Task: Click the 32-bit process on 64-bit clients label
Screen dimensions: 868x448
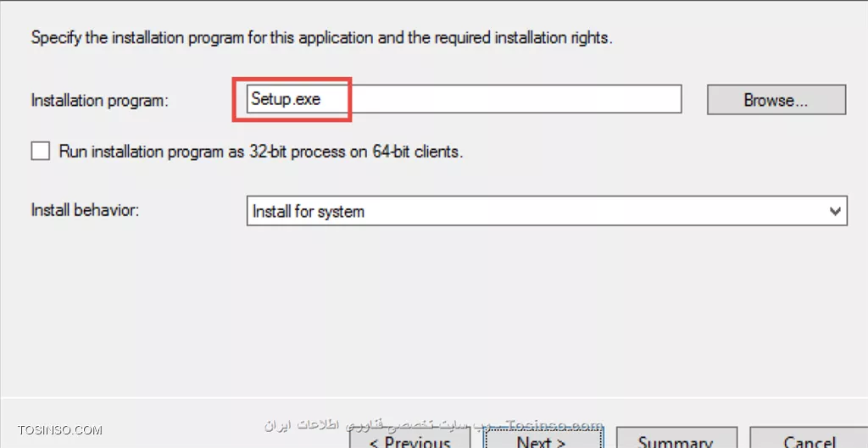Action: point(355,152)
